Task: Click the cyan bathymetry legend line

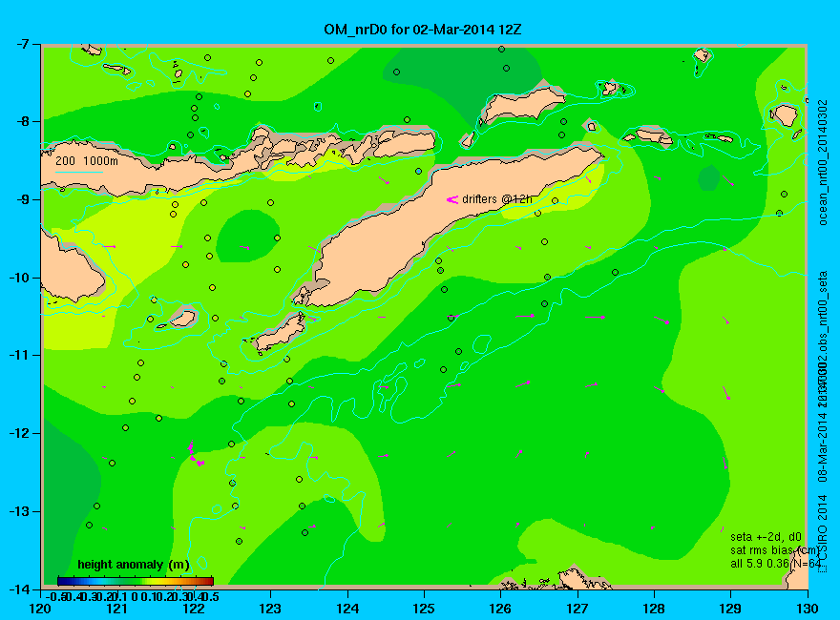Action: click(78, 172)
